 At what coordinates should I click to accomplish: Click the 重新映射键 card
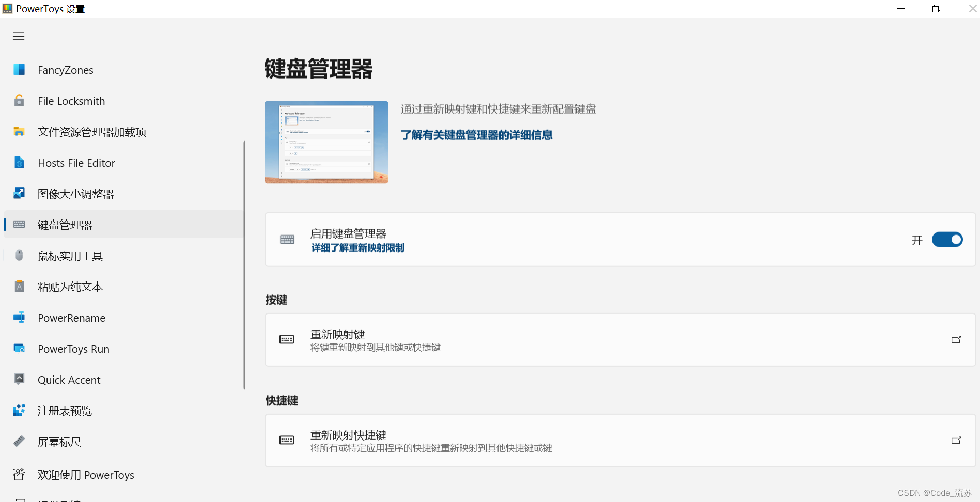pos(620,340)
